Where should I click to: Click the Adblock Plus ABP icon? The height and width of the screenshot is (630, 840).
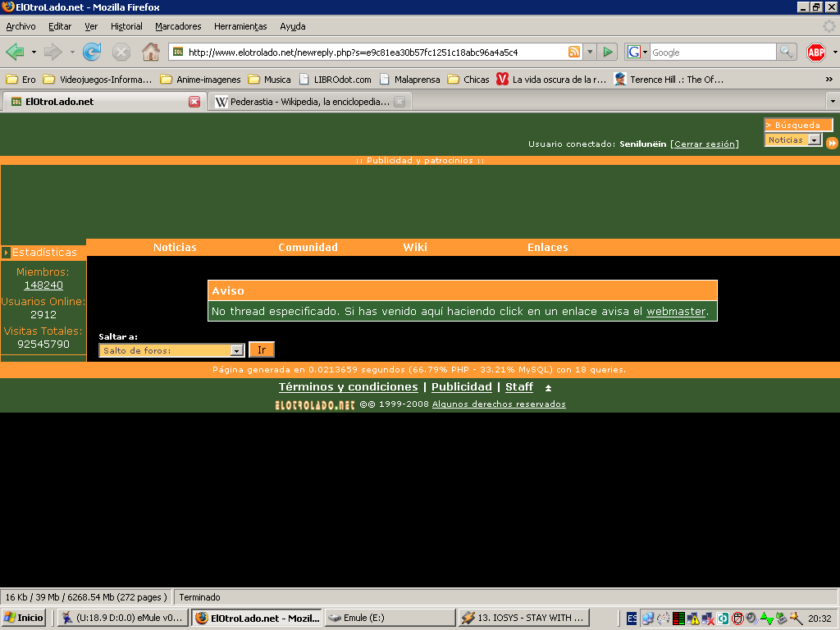point(816,52)
